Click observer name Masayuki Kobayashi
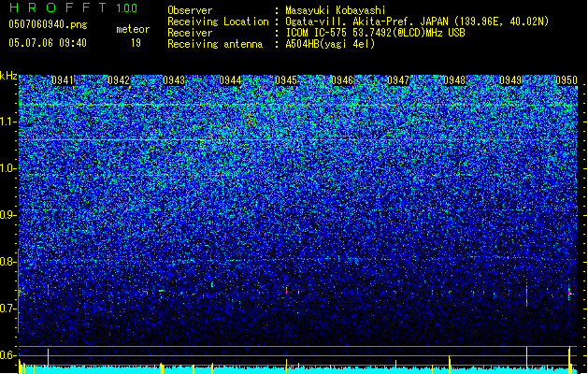588x374 pixels. point(336,10)
